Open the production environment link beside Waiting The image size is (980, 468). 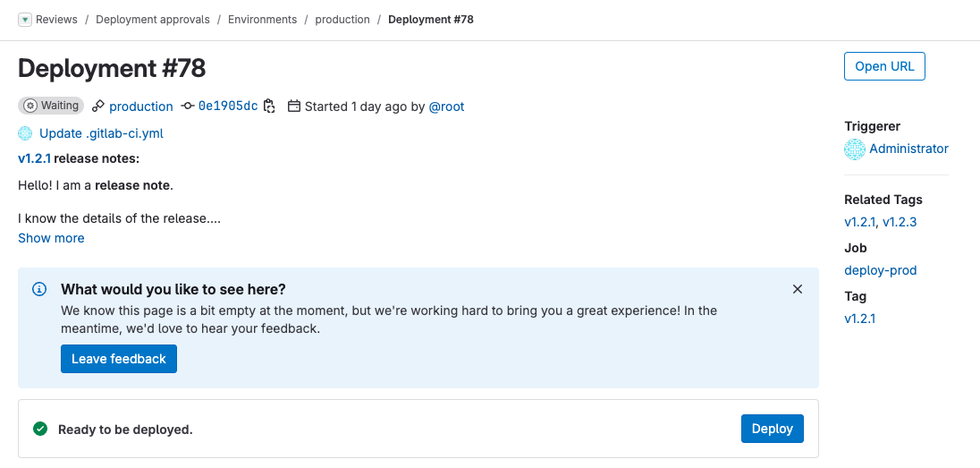tap(140, 106)
